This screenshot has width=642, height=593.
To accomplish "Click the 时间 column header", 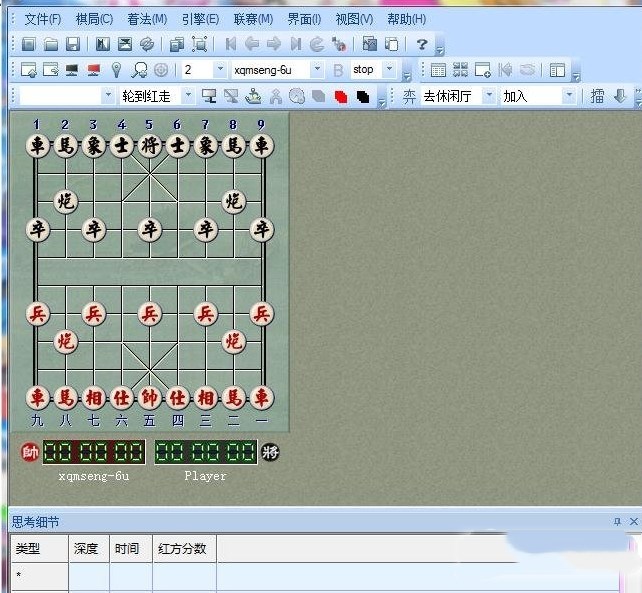I will click(131, 549).
